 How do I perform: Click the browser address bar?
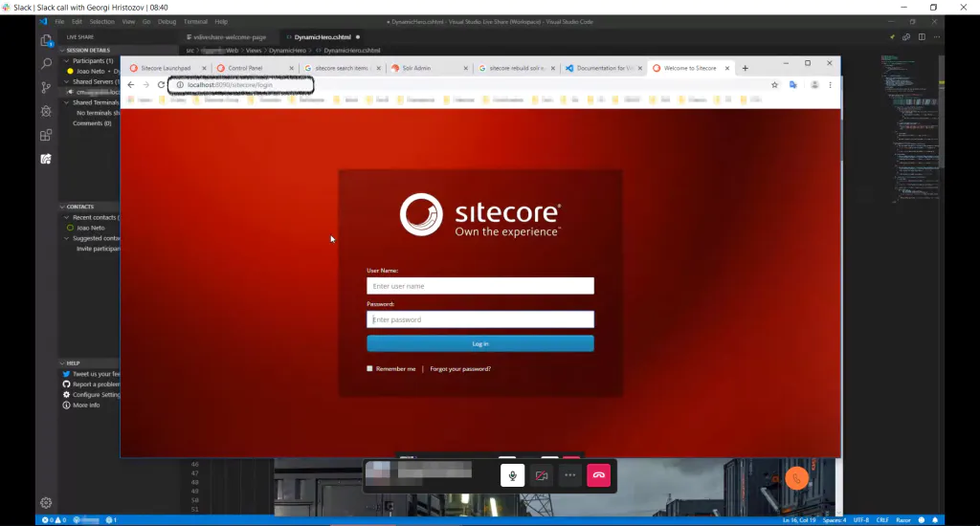tap(240, 85)
